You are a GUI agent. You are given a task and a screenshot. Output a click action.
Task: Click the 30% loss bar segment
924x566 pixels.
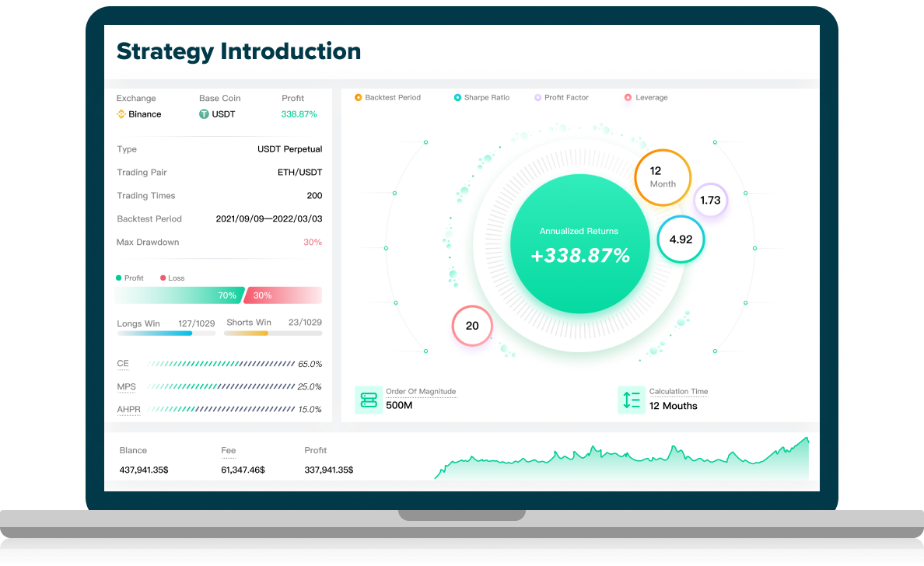click(283, 295)
